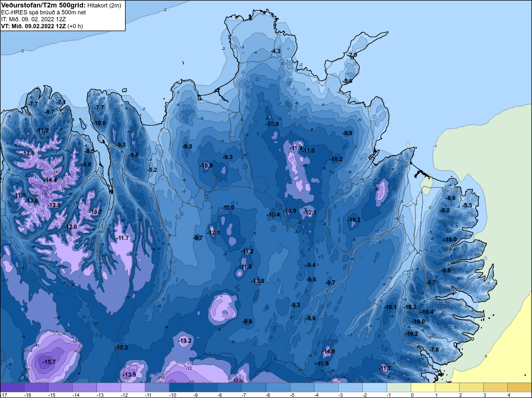Screen dimensions: 532x398
Task: Pick the dark blue legend swatch between -10 and -9
Action: click(x=181, y=387)
